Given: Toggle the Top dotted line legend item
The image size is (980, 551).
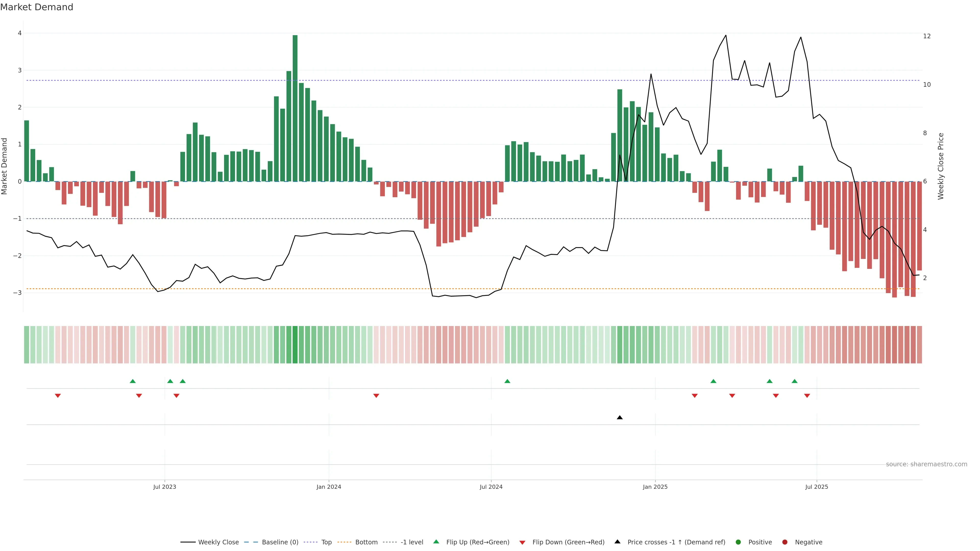Looking at the screenshot, I should point(326,542).
